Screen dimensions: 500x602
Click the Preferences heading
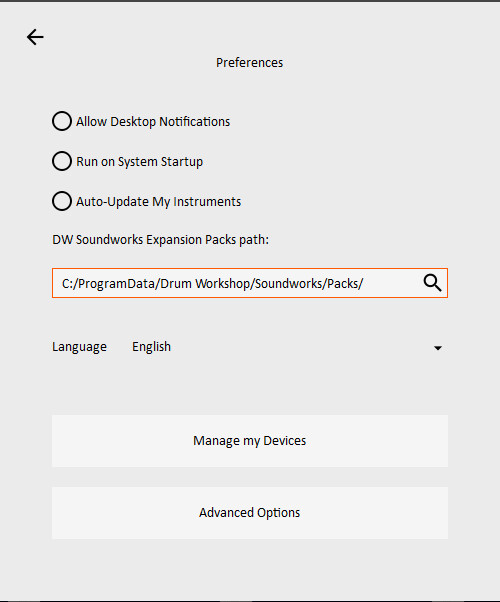[250, 63]
